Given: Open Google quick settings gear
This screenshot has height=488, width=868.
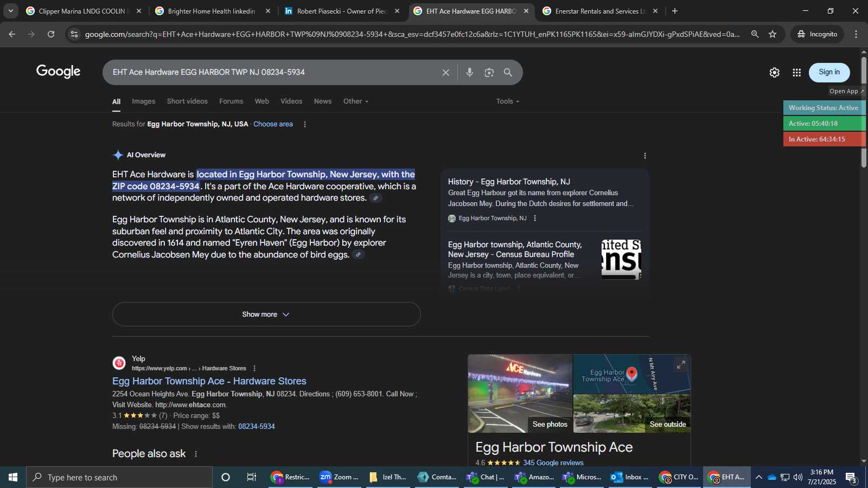Looking at the screenshot, I should pos(774,73).
